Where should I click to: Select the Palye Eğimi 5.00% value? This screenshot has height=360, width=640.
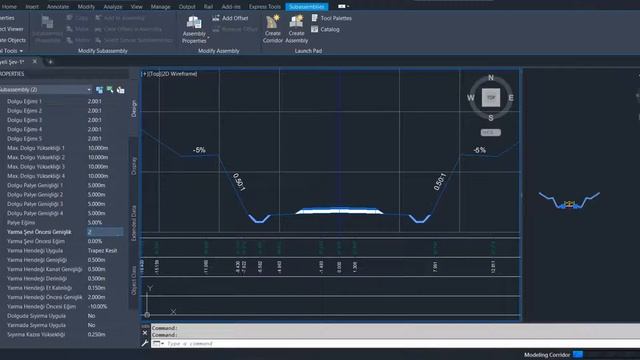pyautogui.click(x=95, y=222)
